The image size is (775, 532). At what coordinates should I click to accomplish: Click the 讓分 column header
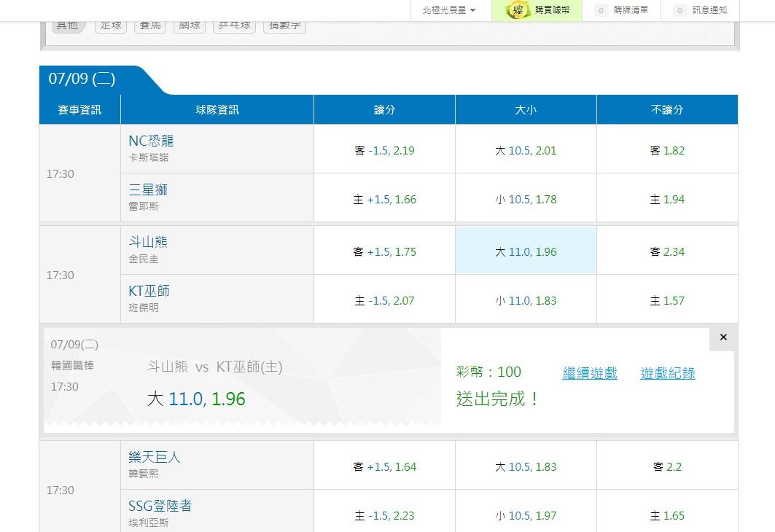384,109
